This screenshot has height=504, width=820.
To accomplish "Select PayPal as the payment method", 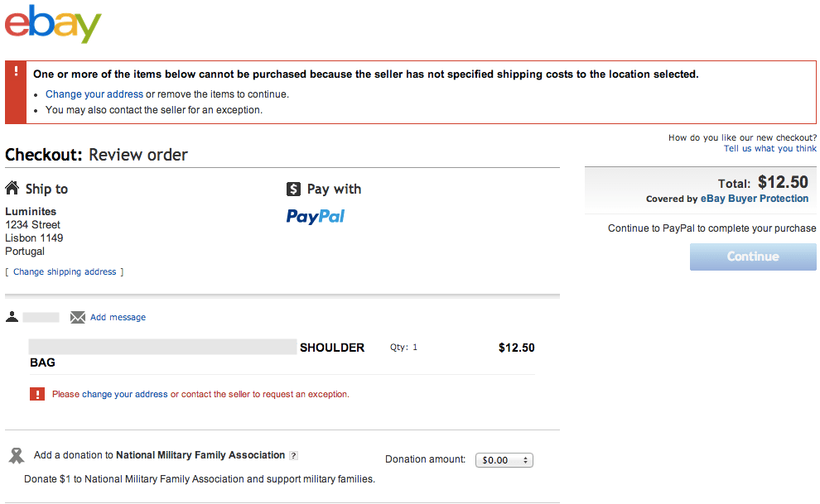I will pos(315,216).
